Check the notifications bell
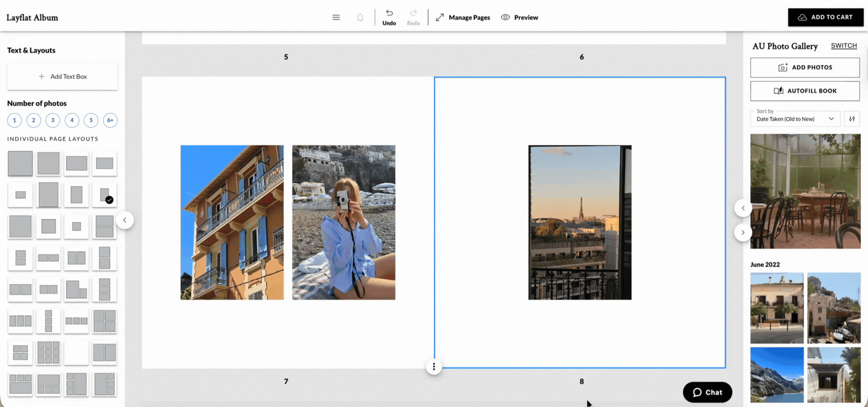The height and width of the screenshot is (407, 868). click(360, 17)
